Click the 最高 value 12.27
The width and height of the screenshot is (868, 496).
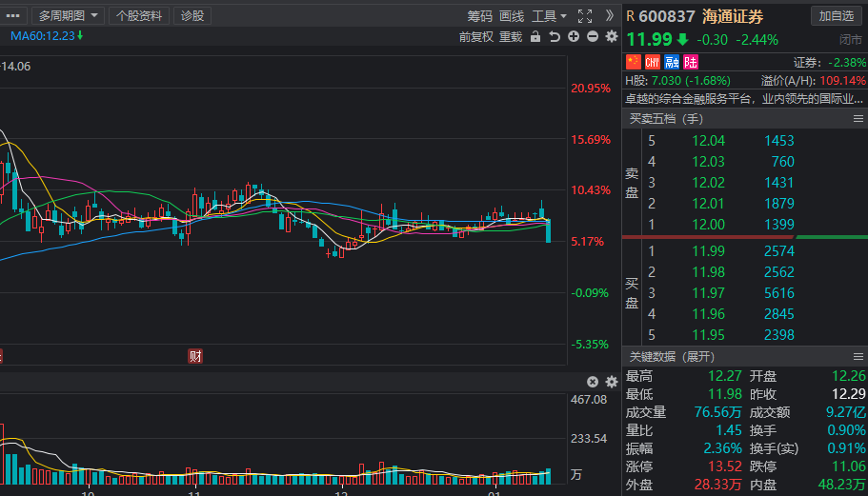725,376
